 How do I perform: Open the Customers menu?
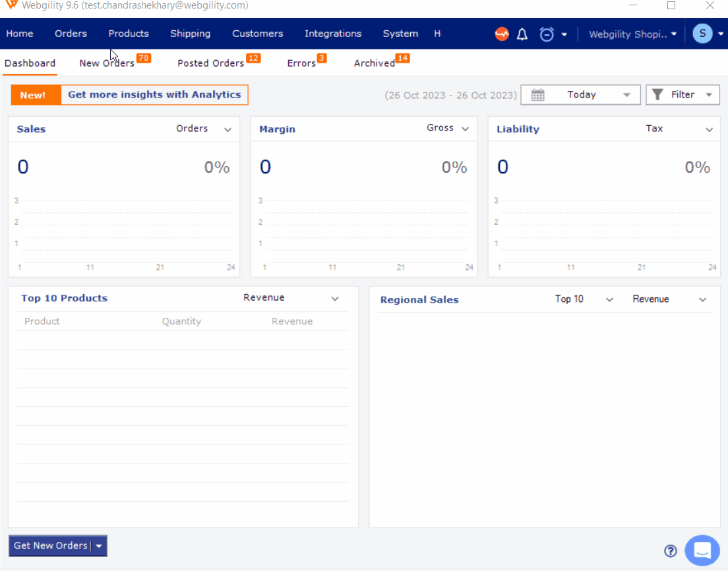[258, 34]
